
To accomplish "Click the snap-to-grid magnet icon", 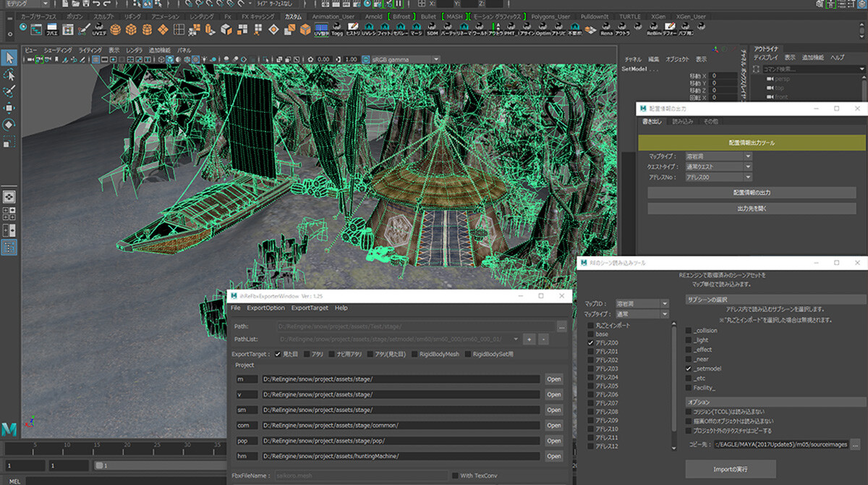I will [189, 4].
